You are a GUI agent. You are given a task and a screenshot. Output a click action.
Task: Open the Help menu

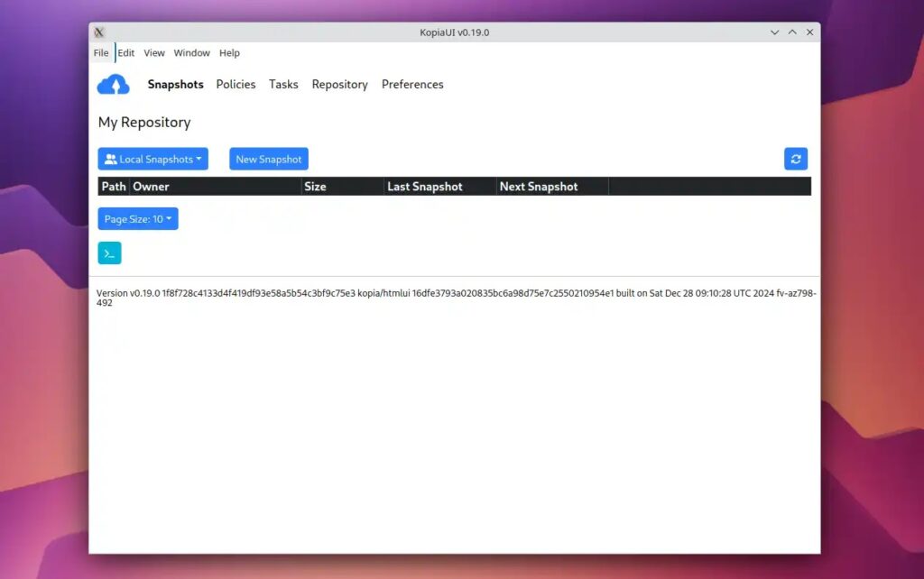[229, 53]
